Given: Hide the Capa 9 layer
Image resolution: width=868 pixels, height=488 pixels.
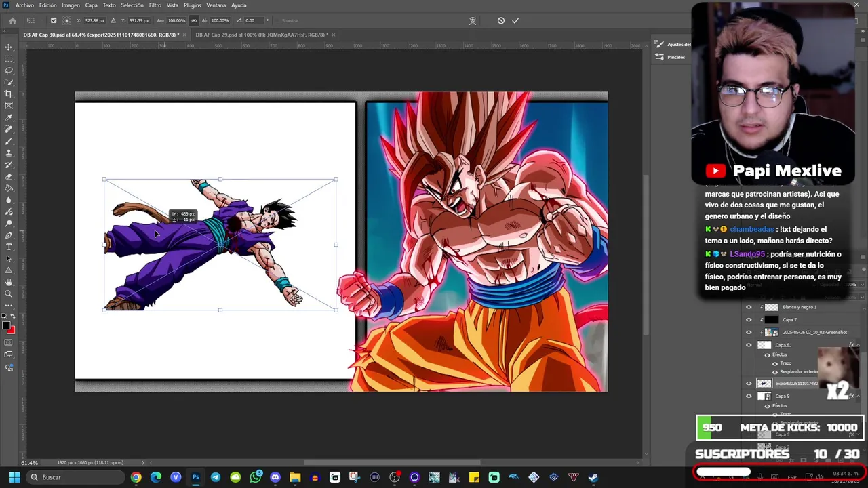Looking at the screenshot, I should tap(749, 396).
